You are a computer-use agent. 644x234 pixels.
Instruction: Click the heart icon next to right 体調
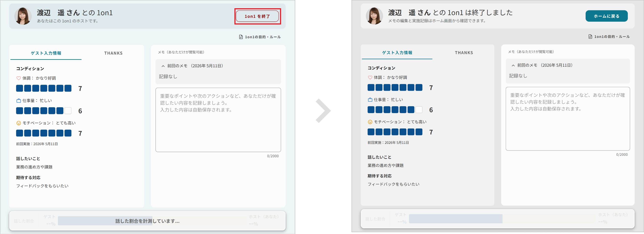[x=370, y=77]
